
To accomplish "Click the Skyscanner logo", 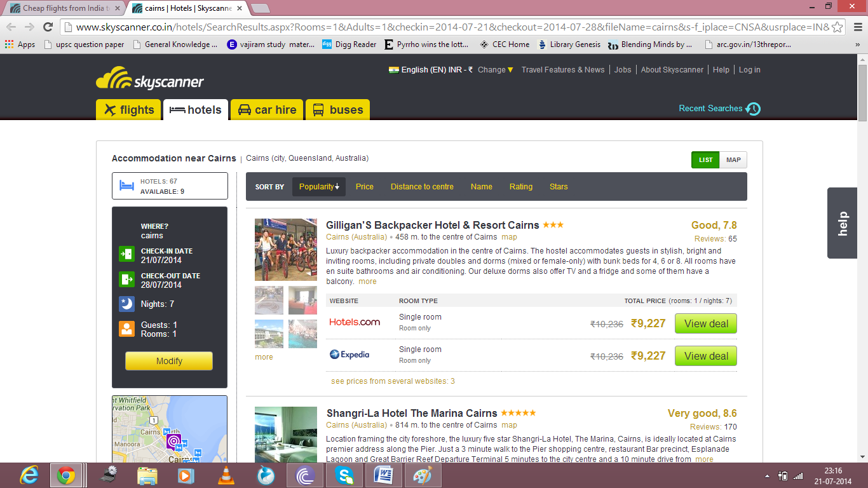I will pyautogui.click(x=150, y=78).
